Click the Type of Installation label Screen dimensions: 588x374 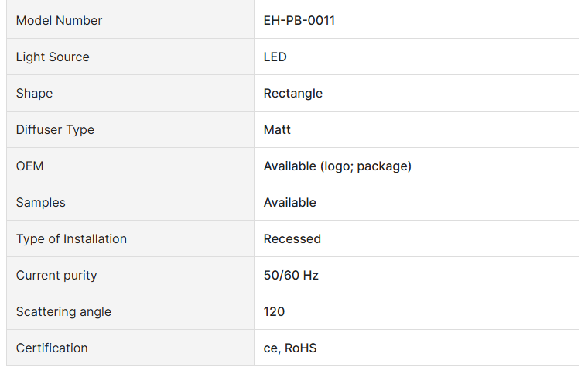pyautogui.click(x=71, y=239)
